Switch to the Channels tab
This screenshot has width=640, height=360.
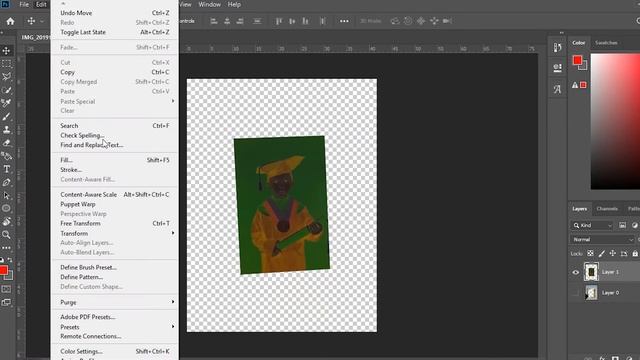[x=607, y=209]
